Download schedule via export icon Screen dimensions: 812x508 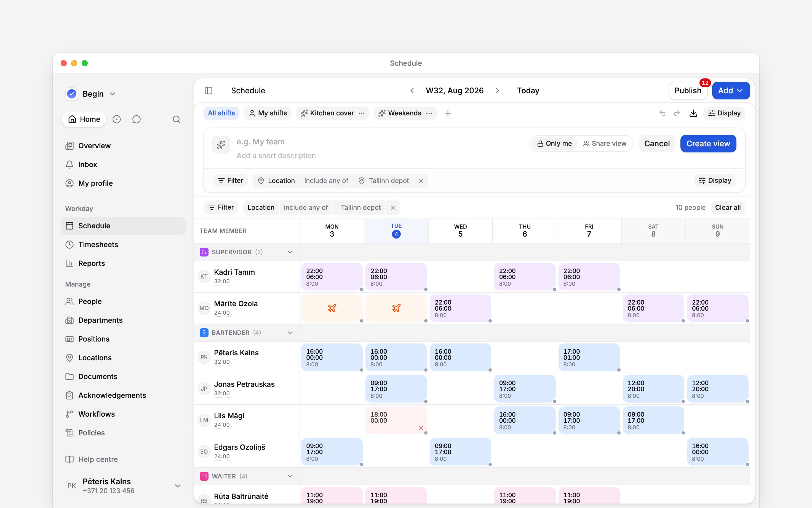click(x=693, y=113)
